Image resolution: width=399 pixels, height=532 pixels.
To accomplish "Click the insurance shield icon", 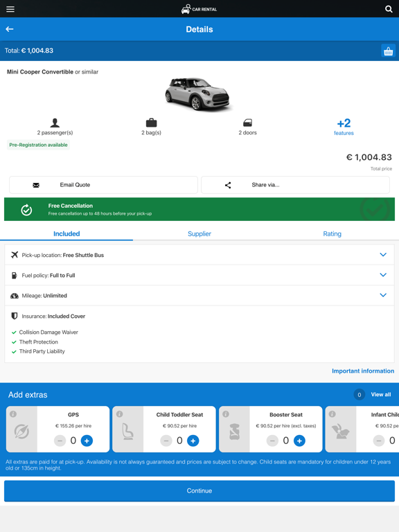I will (x=15, y=316).
